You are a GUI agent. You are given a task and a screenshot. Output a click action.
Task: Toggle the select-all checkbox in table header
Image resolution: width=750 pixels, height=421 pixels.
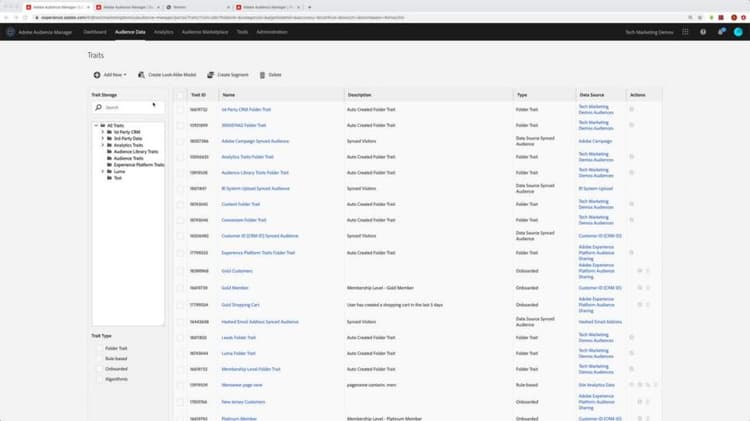[180, 95]
